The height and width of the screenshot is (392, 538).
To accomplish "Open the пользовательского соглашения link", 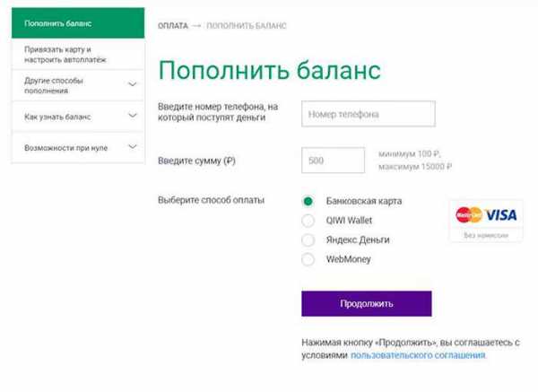I will coord(418,355).
